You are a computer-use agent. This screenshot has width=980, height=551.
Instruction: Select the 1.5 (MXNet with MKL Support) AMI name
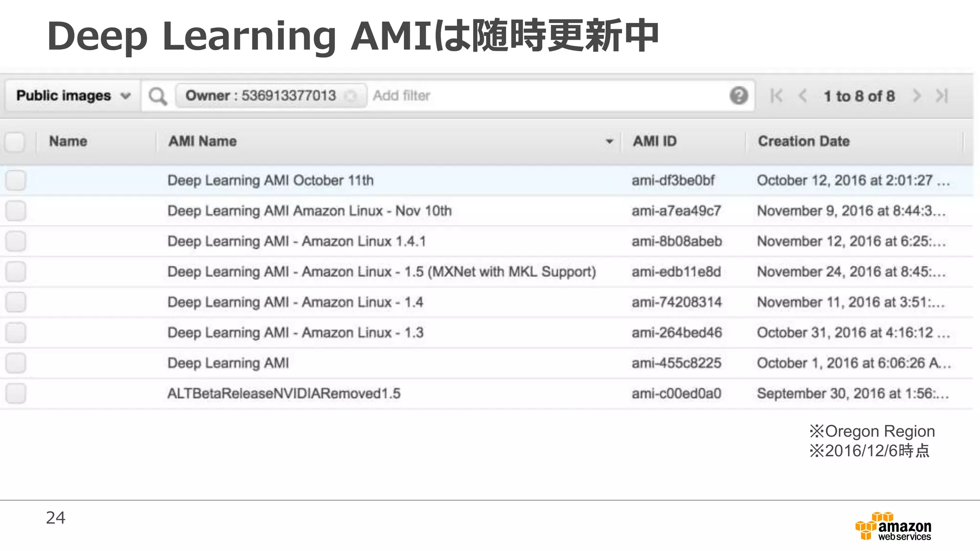tap(382, 272)
